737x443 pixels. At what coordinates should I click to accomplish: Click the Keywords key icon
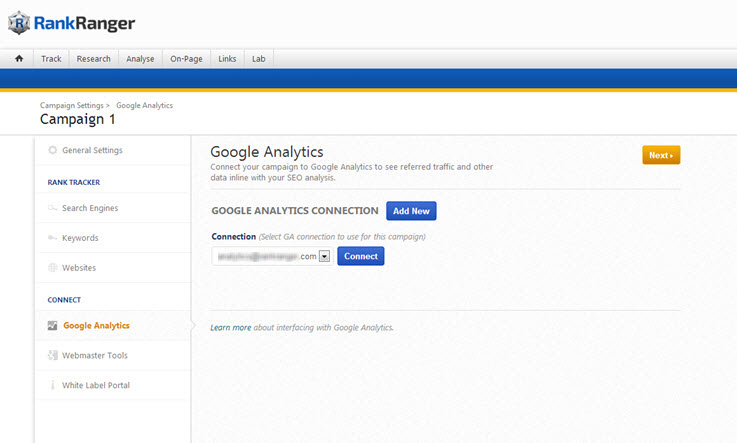tap(52, 238)
